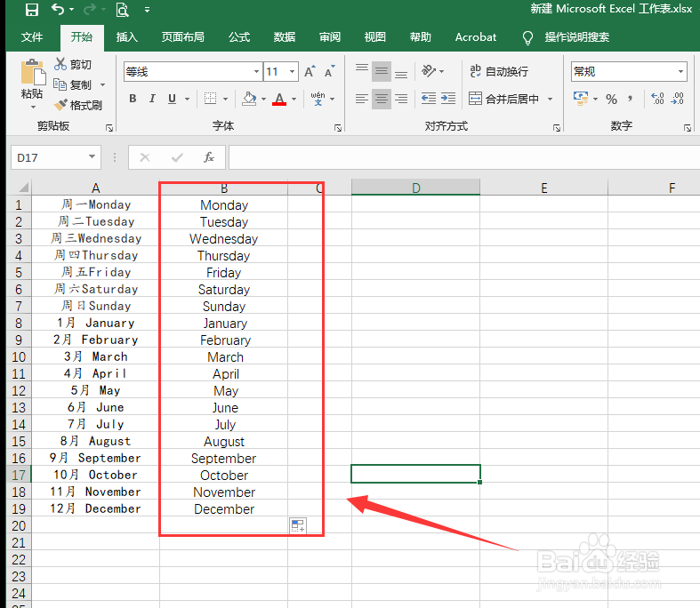Toggle italic formatting
This screenshot has width=700, height=608.
coord(152,99)
